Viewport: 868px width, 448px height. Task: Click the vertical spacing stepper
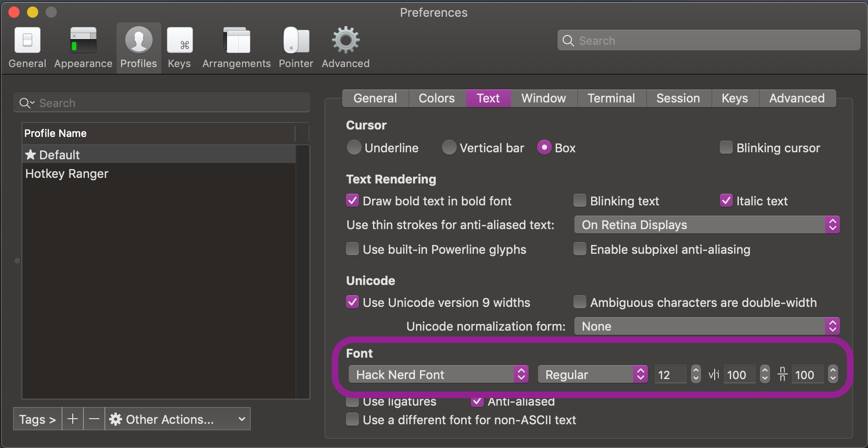[833, 374]
